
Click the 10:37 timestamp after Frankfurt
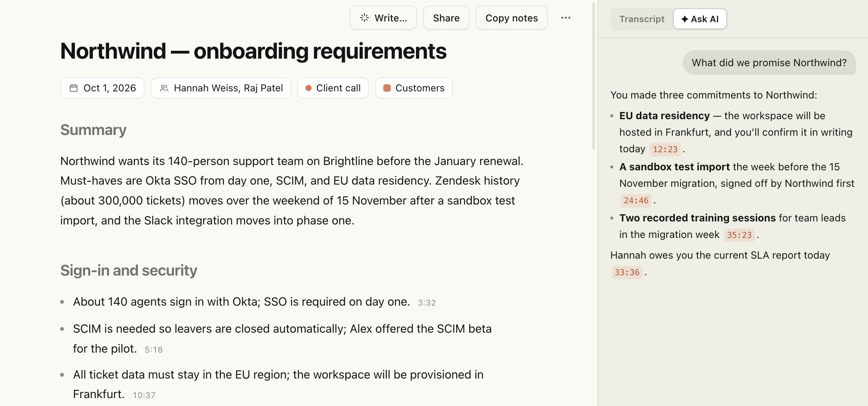coord(144,395)
